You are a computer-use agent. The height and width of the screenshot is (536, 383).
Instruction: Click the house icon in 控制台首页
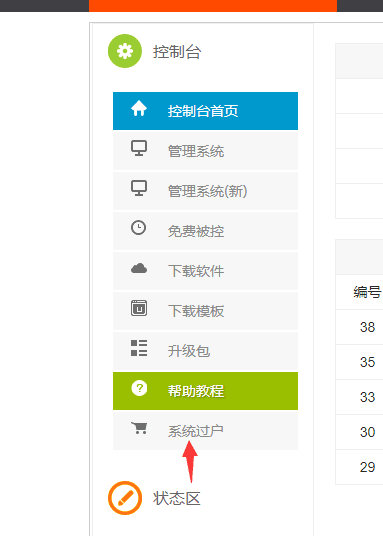point(139,109)
